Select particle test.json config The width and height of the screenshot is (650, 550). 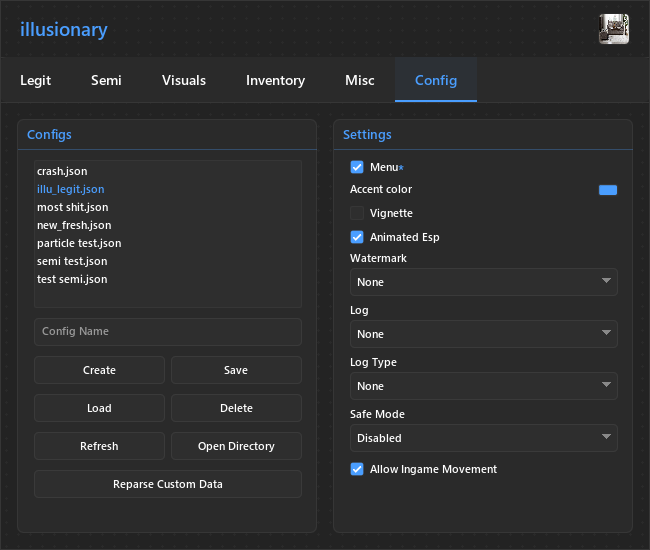pos(167,243)
